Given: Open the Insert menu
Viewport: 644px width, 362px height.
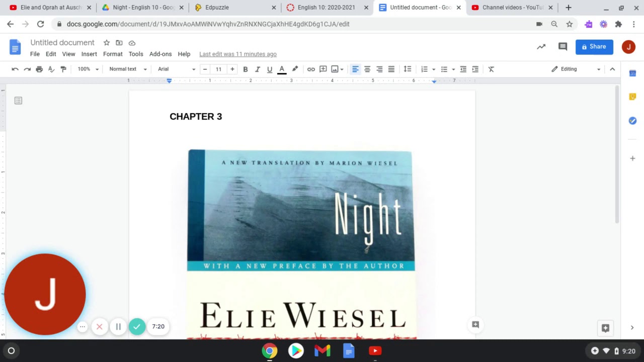Looking at the screenshot, I should (89, 54).
